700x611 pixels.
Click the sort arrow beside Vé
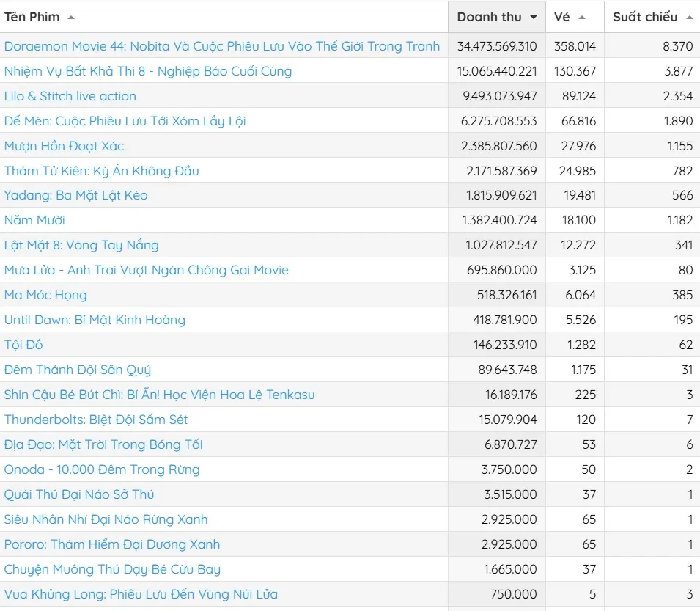pos(581,17)
